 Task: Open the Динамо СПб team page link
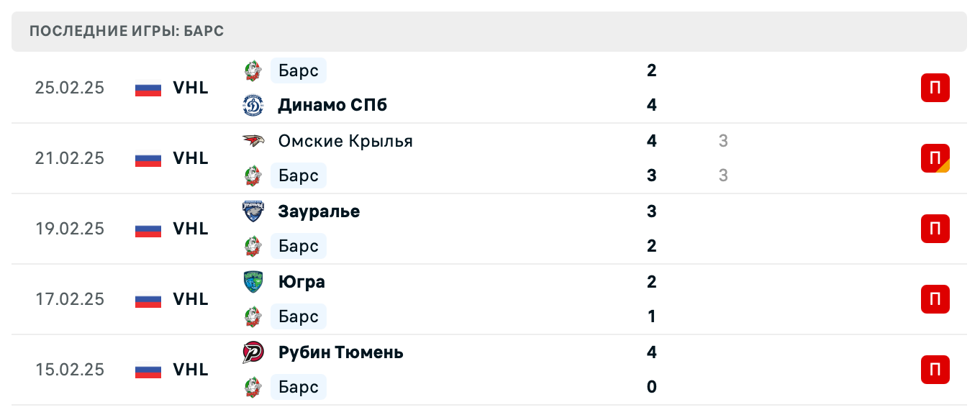click(x=332, y=104)
